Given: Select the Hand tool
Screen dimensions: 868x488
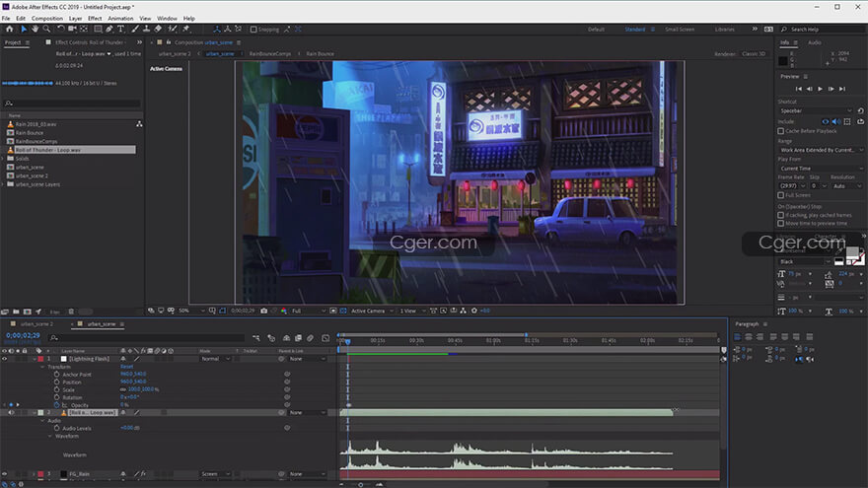Looking at the screenshot, I should [x=35, y=30].
